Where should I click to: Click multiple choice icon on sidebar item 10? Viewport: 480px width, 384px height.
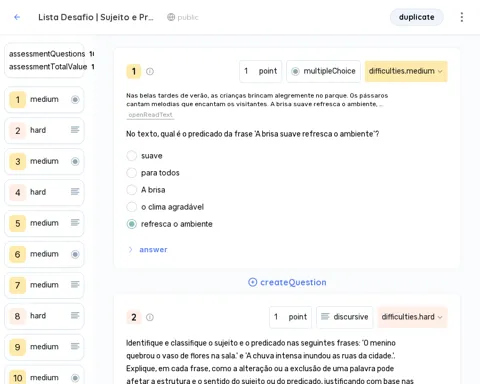pos(75,378)
